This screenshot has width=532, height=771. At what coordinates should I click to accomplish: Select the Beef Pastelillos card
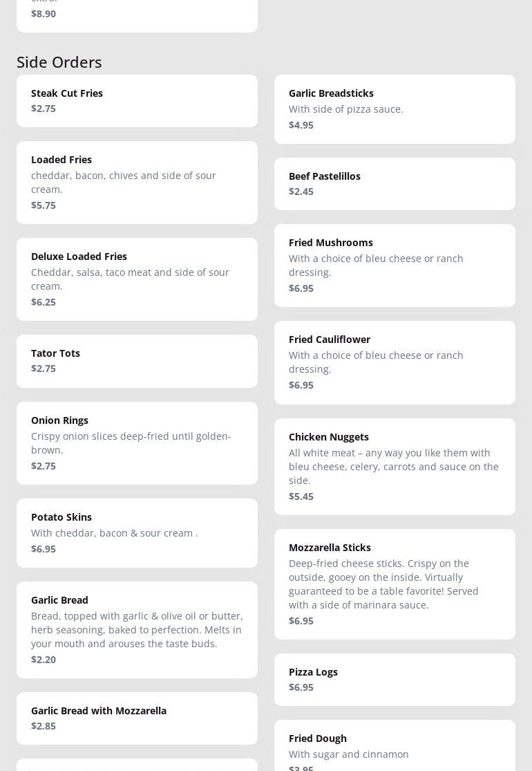tap(395, 183)
